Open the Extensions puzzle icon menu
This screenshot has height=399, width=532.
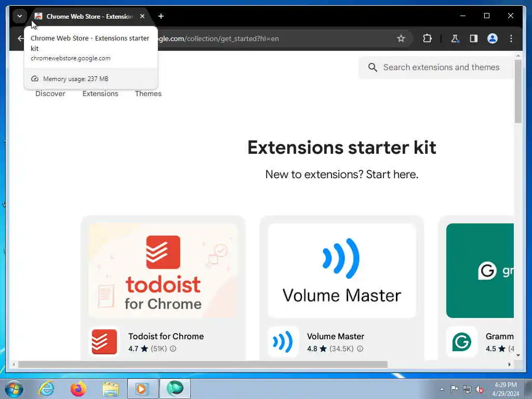click(427, 38)
